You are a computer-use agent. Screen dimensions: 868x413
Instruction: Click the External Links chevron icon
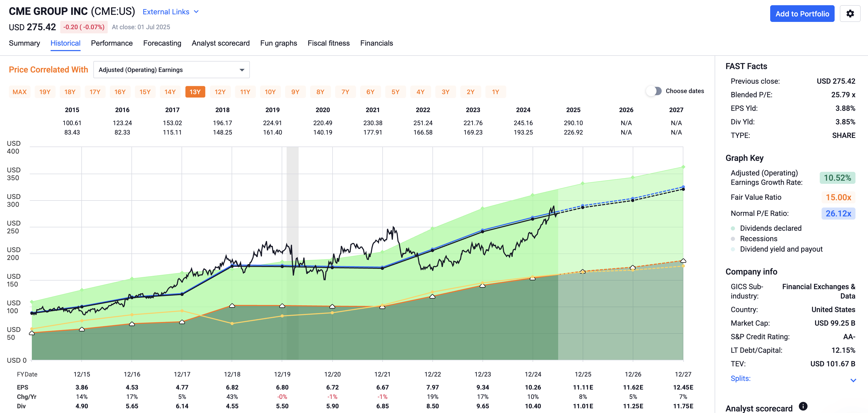(196, 12)
